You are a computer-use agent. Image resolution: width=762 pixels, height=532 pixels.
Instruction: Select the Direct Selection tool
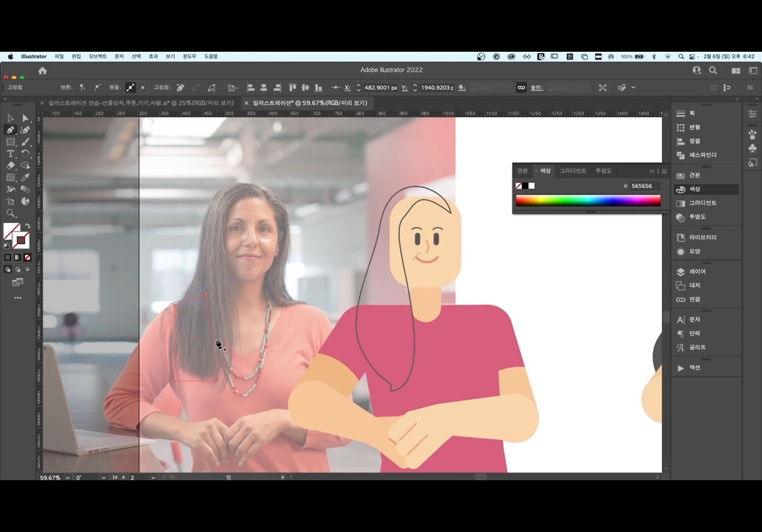pyautogui.click(x=25, y=118)
